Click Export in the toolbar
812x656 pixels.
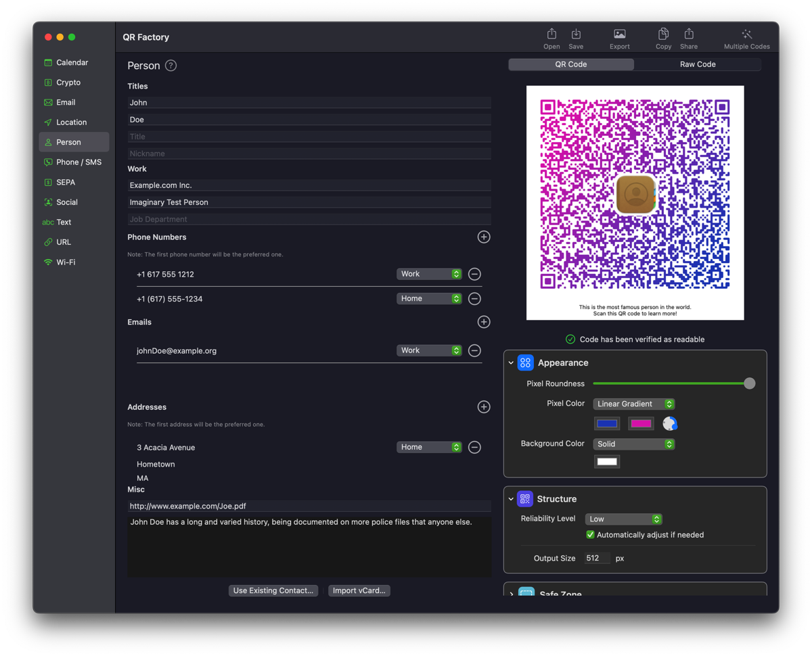tap(619, 38)
